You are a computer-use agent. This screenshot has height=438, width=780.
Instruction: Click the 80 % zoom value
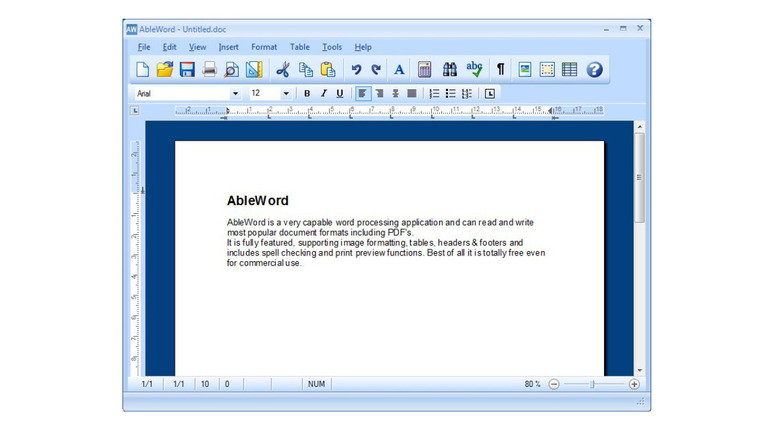[x=532, y=384]
